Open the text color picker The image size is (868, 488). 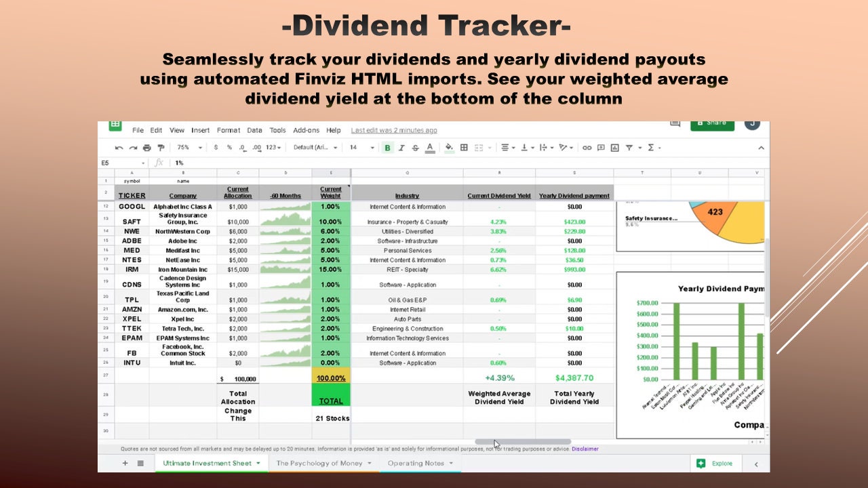430,148
